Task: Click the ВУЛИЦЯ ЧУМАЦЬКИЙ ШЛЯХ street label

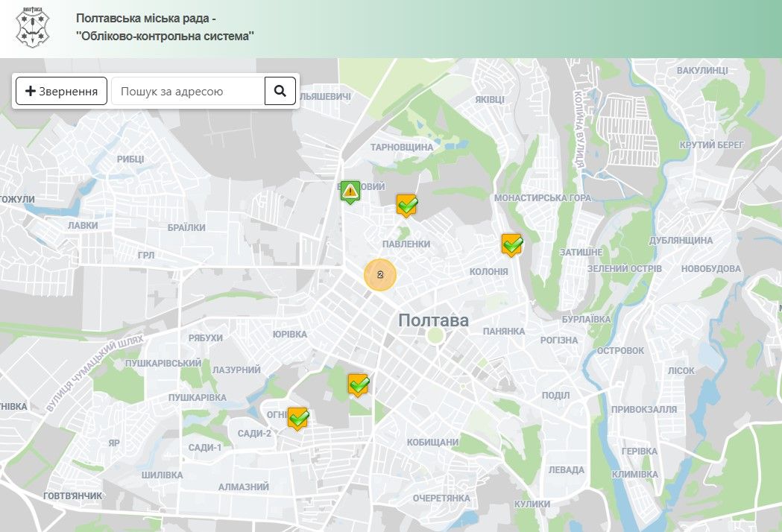Action: (94, 373)
